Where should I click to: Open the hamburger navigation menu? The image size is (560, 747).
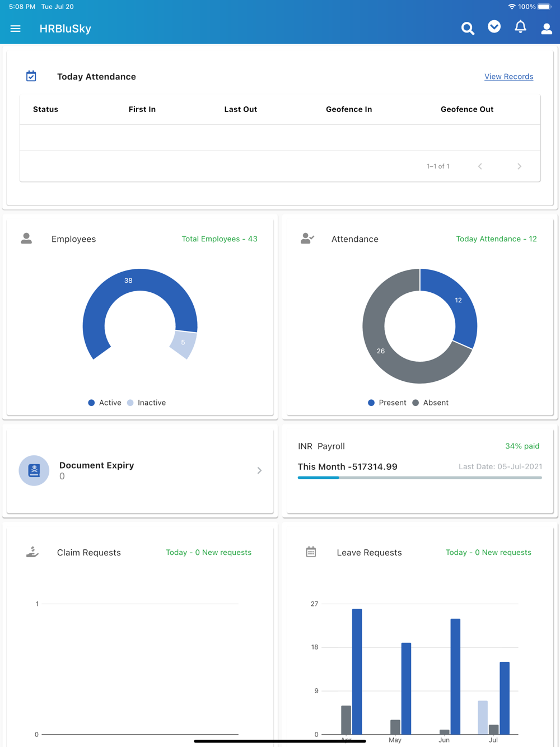tap(15, 29)
